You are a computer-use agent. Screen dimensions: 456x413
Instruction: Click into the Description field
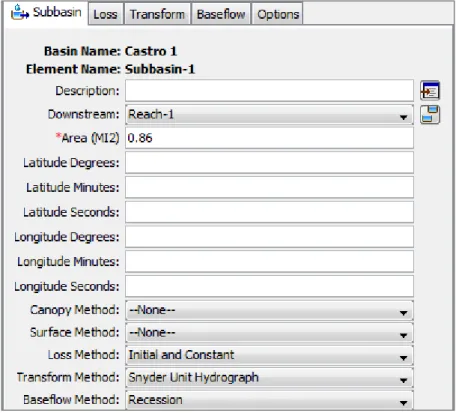click(x=269, y=90)
